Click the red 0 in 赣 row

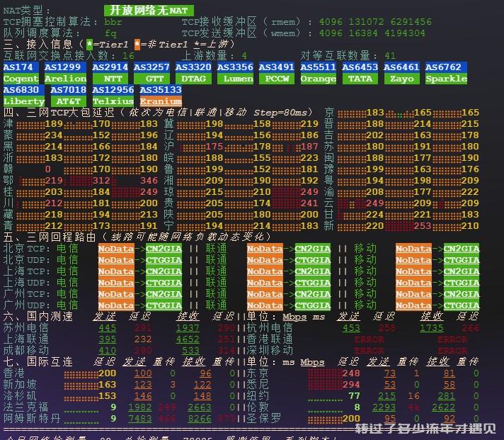click(47, 169)
